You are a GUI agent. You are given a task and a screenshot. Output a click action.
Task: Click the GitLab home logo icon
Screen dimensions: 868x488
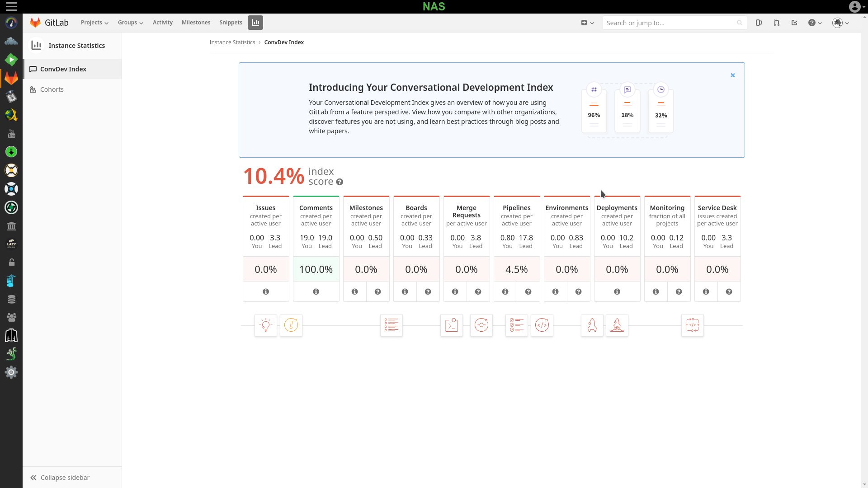pos(36,22)
